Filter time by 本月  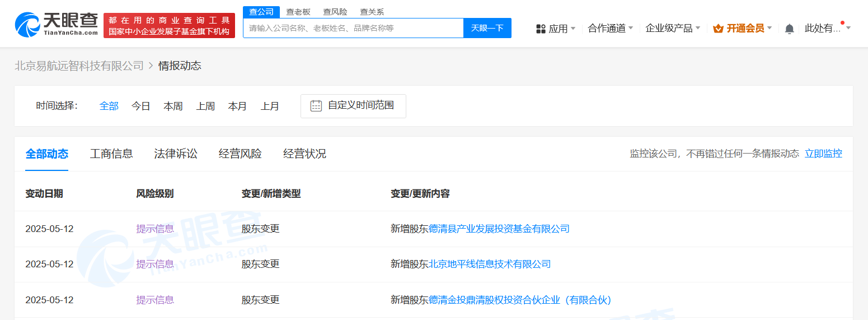[x=238, y=106]
